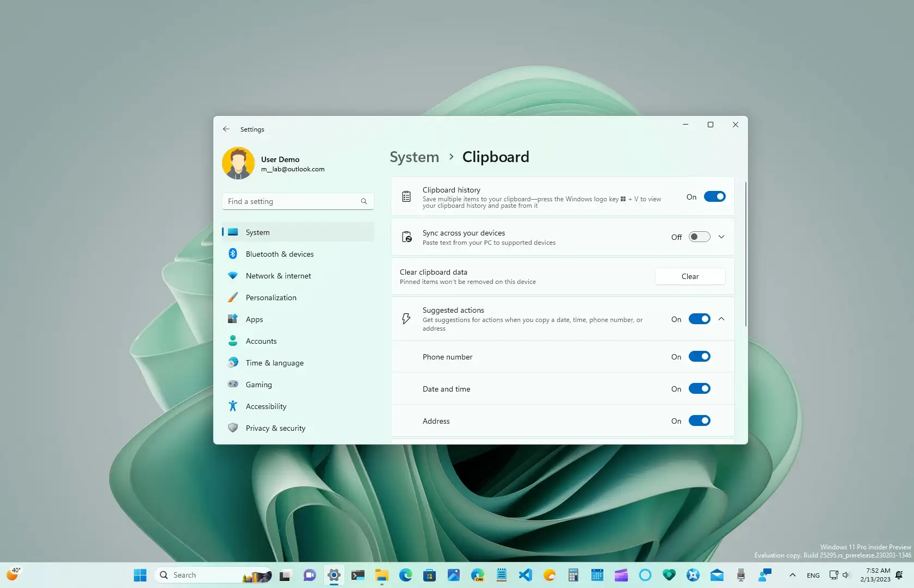Open the Chat app on taskbar
The image size is (914, 588).
click(310, 575)
